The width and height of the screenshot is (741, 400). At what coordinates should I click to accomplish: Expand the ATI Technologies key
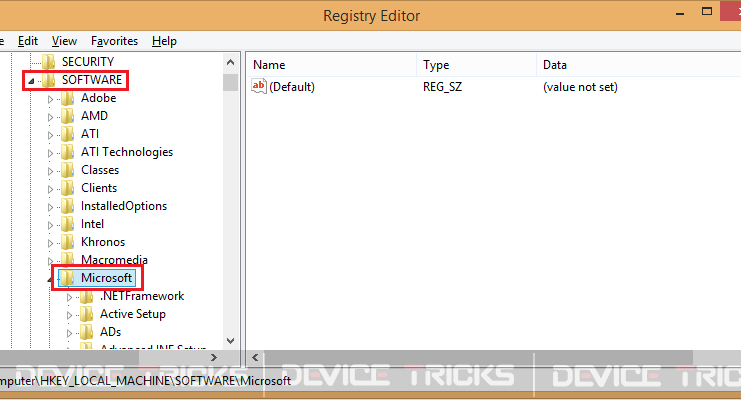tap(50, 153)
